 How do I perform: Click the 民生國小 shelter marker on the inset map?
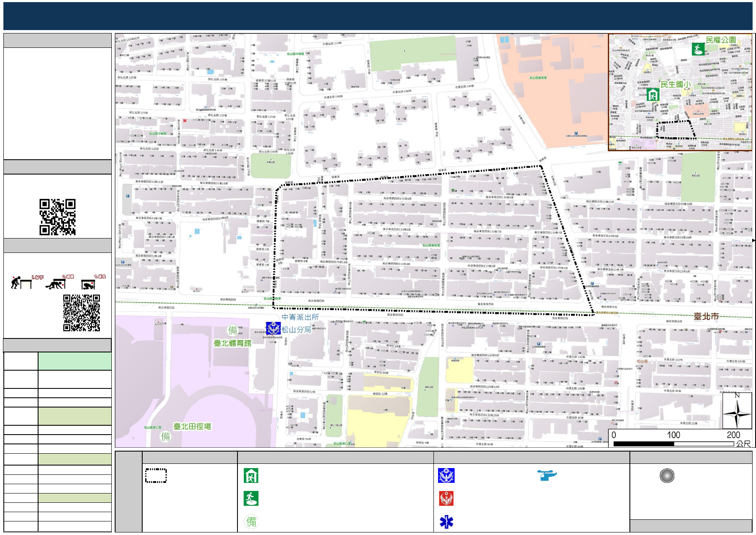(x=652, y=94)
